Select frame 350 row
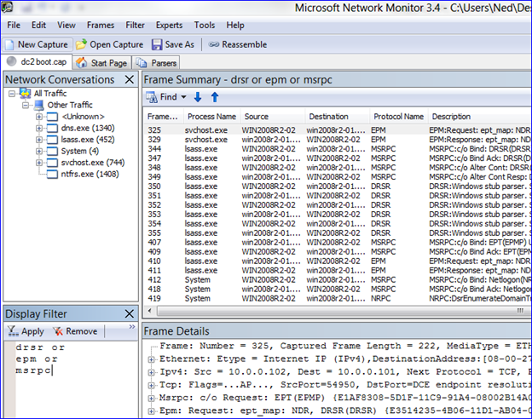Screen dimensions: 532x419 pos(338,187)
